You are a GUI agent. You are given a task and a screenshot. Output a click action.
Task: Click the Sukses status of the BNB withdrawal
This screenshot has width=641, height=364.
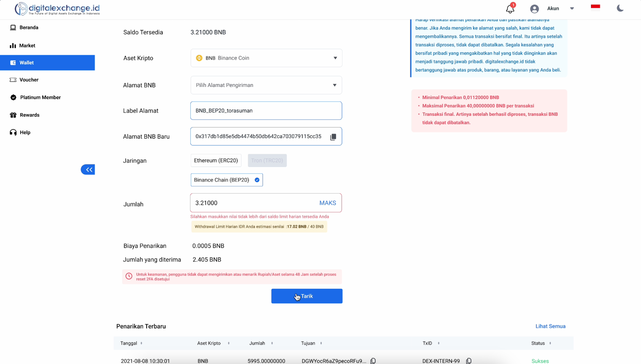[540, 361]
